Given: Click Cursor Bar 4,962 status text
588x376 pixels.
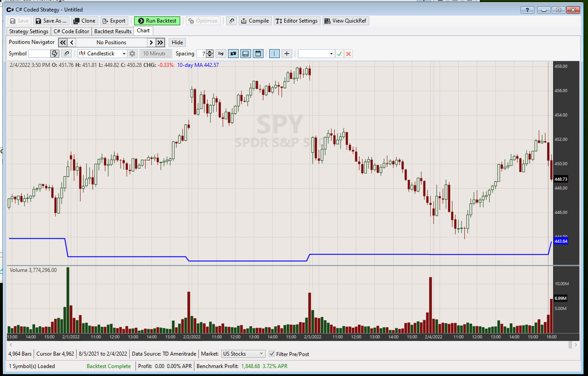Looking at the screenshot, I should coord(55,354).
